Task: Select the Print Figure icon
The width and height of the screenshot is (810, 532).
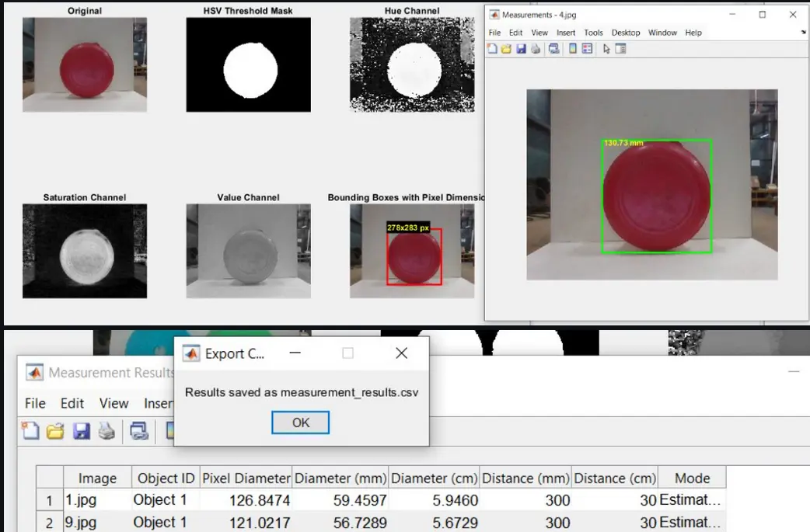Action: 535,48
